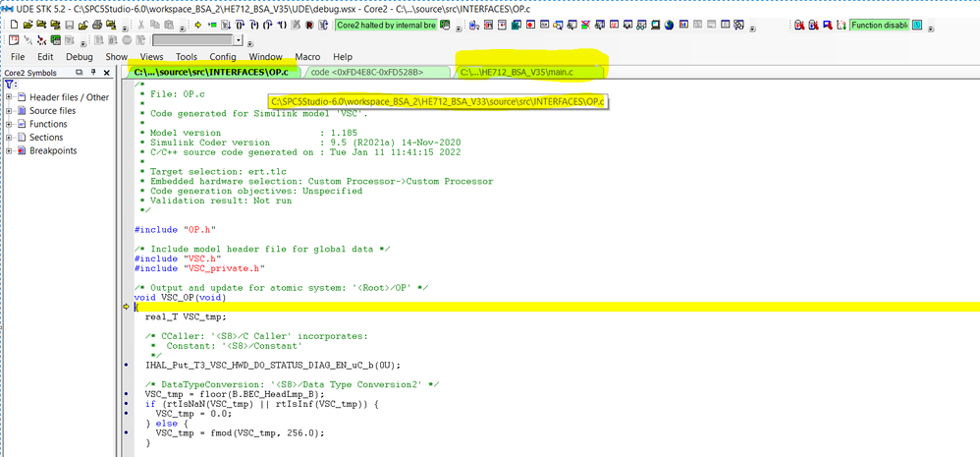Screen dimensions: 980x457
Task: Open the edit toolbar overflow chevron after Paste
Action: [182, 29]
